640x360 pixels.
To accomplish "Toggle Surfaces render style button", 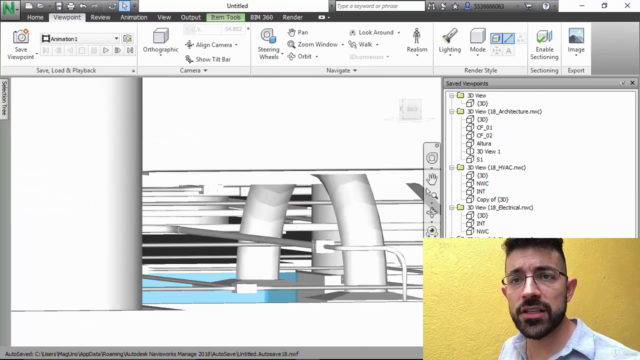I will (x=496, y=38).
